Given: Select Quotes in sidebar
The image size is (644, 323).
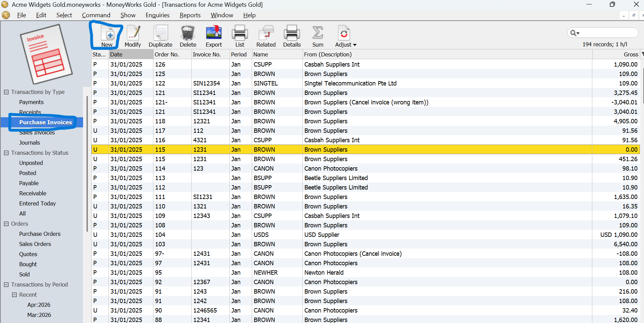Looking at the screenshot, I should 28,254.
